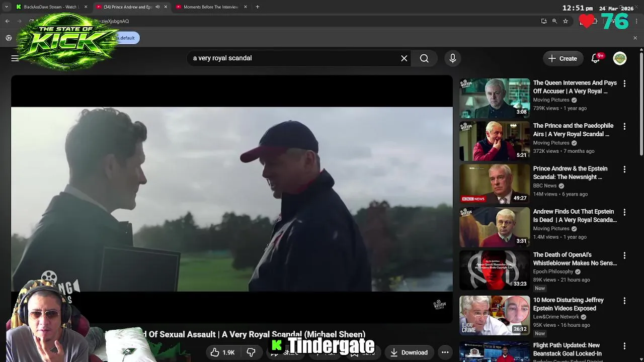This screenshot has width=644, height=362.
Task: Like the video with thumbs up
Action: point(215,352)
